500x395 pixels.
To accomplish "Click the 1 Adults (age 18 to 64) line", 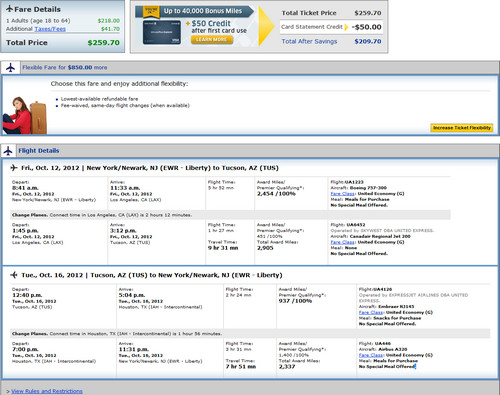I will pos(38,21).
